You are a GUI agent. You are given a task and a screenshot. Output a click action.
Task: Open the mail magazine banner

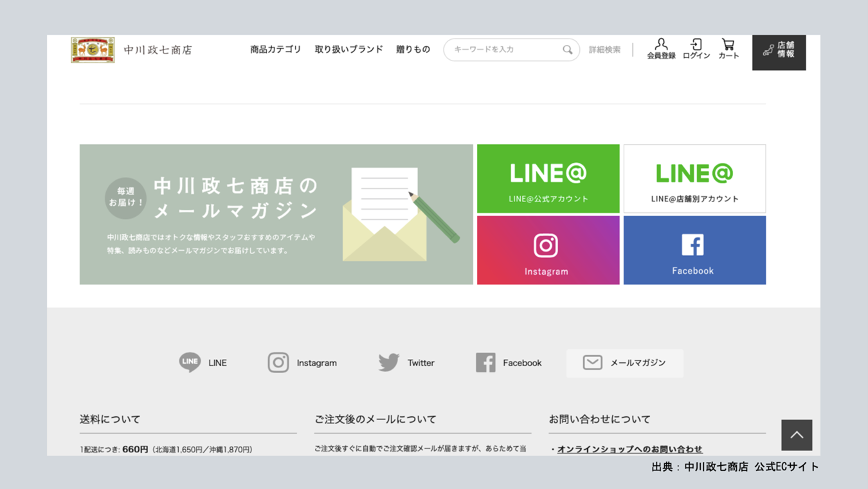(x=276, y=214)
